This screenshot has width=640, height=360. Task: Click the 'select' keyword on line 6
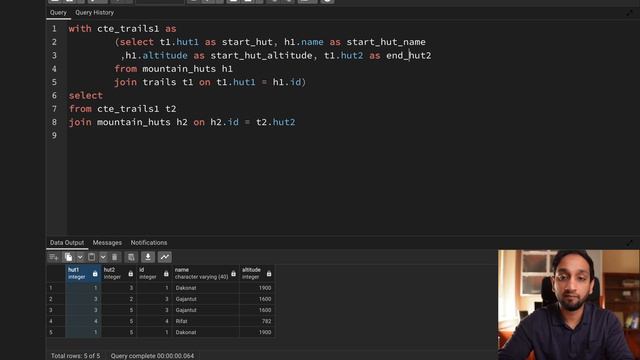coord(85,96)
